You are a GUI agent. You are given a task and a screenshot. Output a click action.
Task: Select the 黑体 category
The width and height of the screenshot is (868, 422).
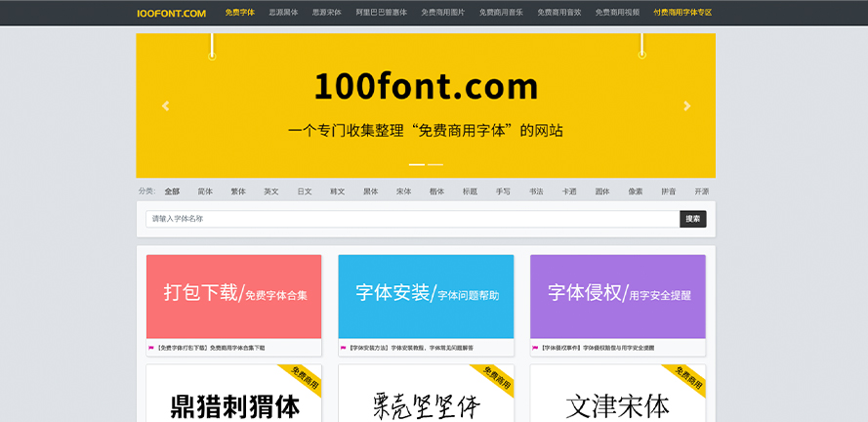coord(371,191)
